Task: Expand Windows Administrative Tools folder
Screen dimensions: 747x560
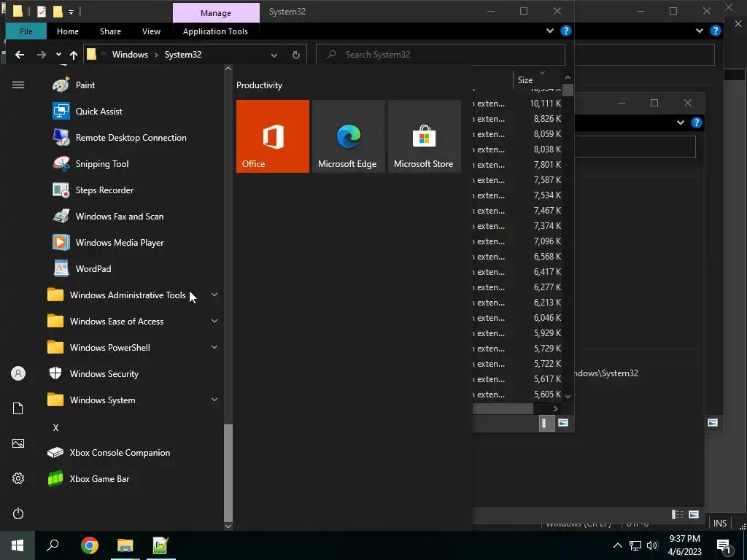Action: pos(214,295)
